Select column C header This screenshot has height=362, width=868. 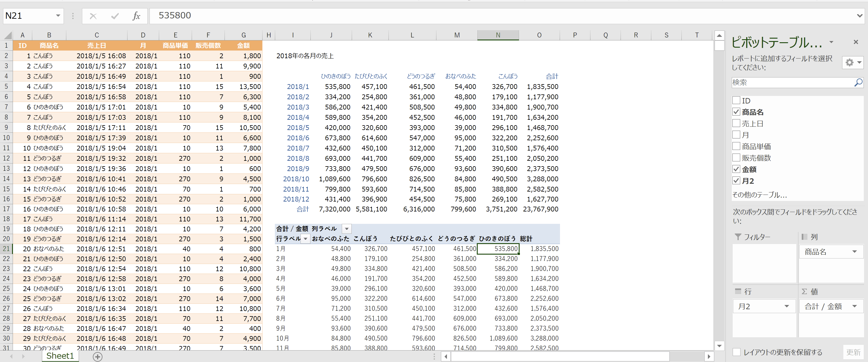pos(97,35)
